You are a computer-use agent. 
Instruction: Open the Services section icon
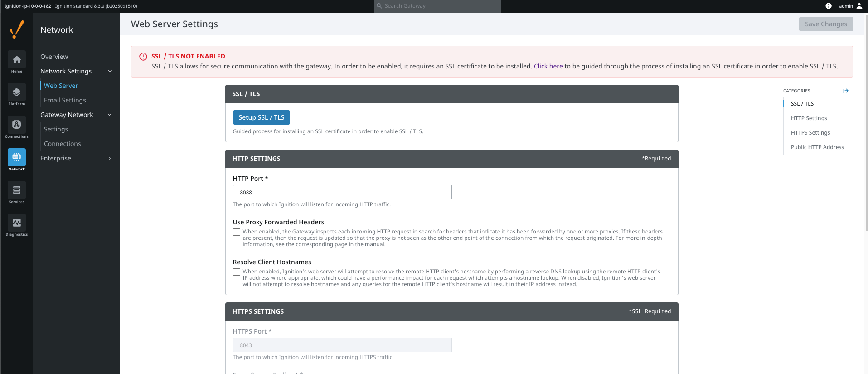point(17,190)
